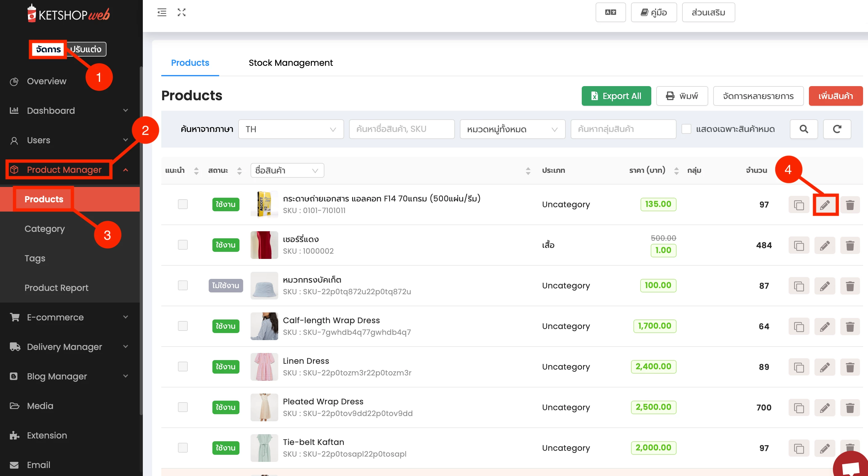Screen dimensions: 868x476
Task: Tick checkbox for Pleated Wrap Dress
Action: pyautogui.click(x=183, y=407)
